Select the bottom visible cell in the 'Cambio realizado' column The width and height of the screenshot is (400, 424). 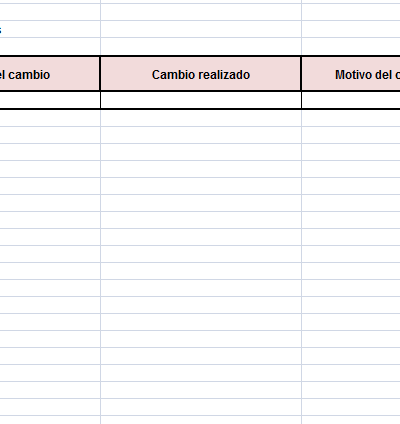pyautogui.click(x=201, y=420)
